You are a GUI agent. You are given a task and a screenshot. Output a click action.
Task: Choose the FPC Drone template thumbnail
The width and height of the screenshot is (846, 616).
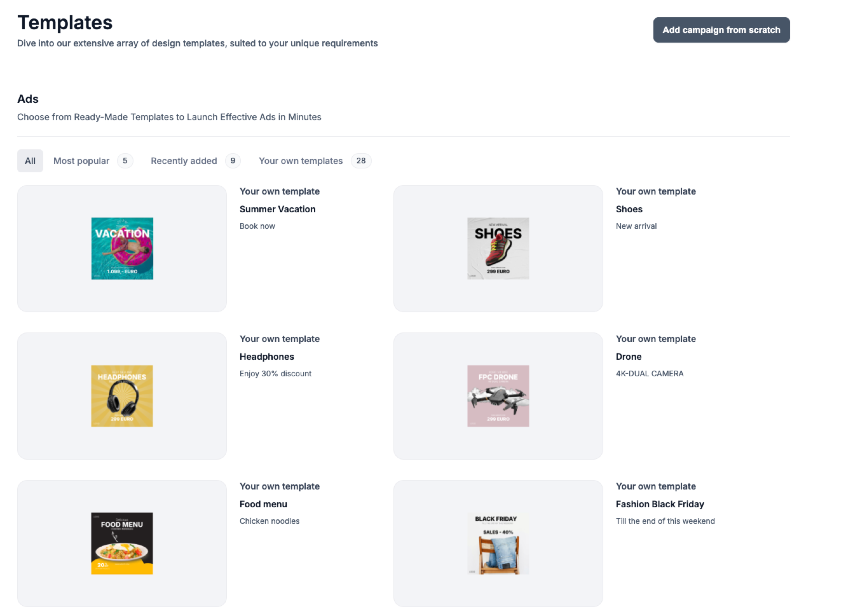[x=498, y=396]
